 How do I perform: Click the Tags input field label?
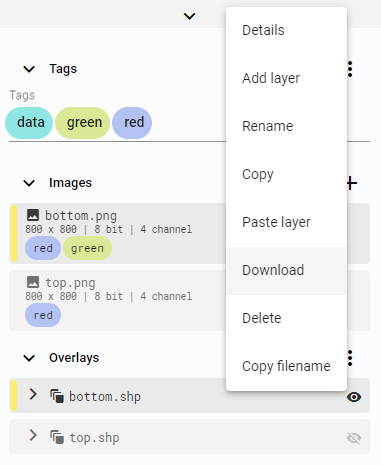(22, 95)
